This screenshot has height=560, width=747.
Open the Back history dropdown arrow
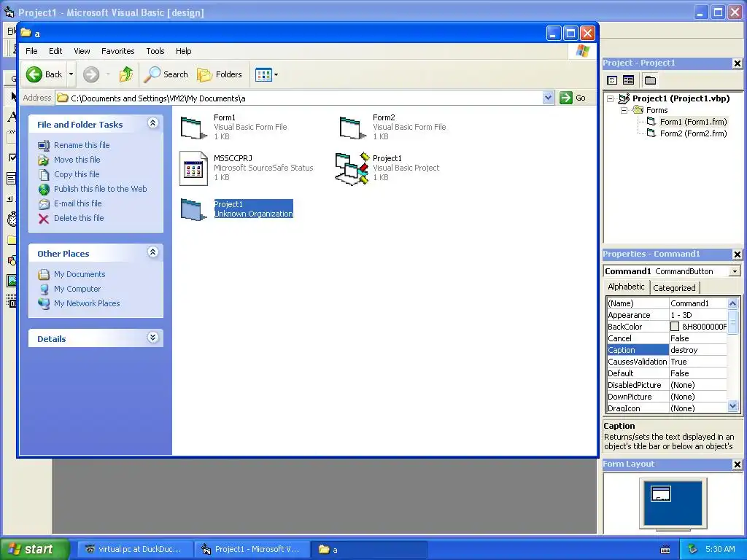click(71, 74)
